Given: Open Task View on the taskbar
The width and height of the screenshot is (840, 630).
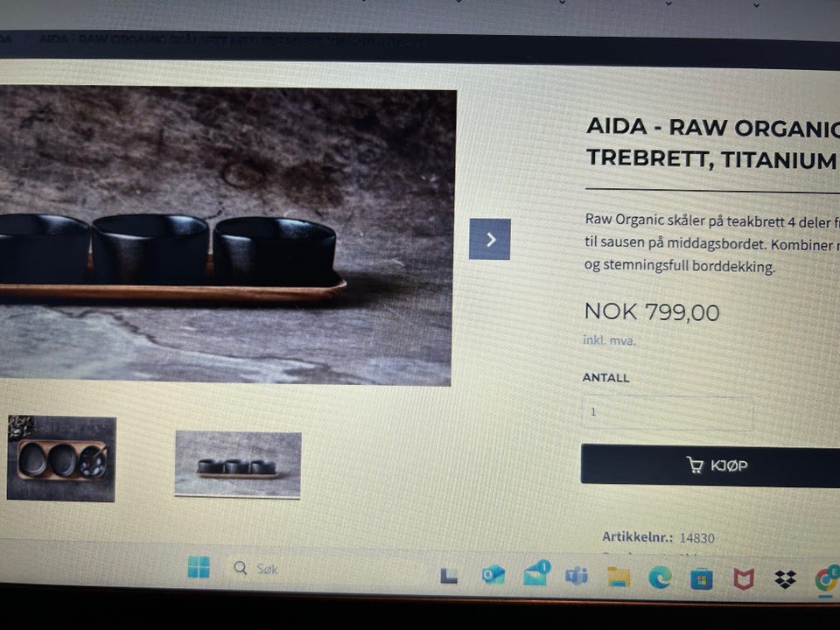Looking at the screenshot, I should (x=449, y=576).
